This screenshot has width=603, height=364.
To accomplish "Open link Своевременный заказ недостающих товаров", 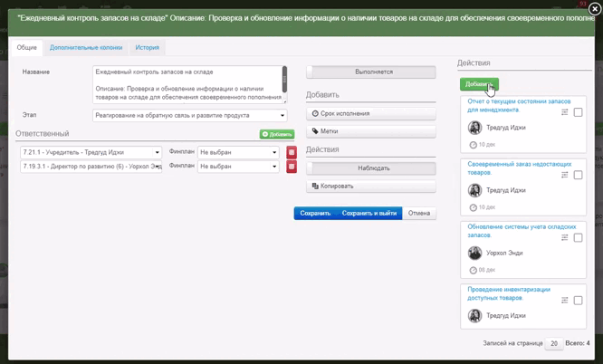I will [x=519, y=168].
